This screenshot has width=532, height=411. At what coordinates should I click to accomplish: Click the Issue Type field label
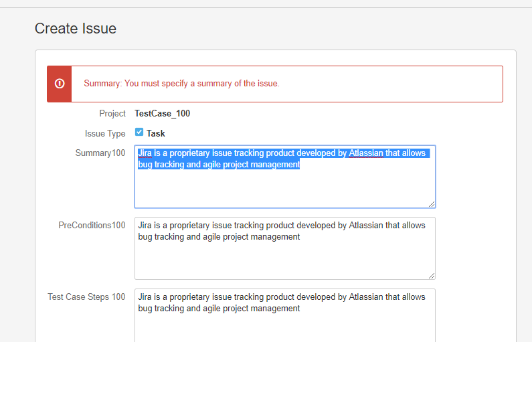105,134
